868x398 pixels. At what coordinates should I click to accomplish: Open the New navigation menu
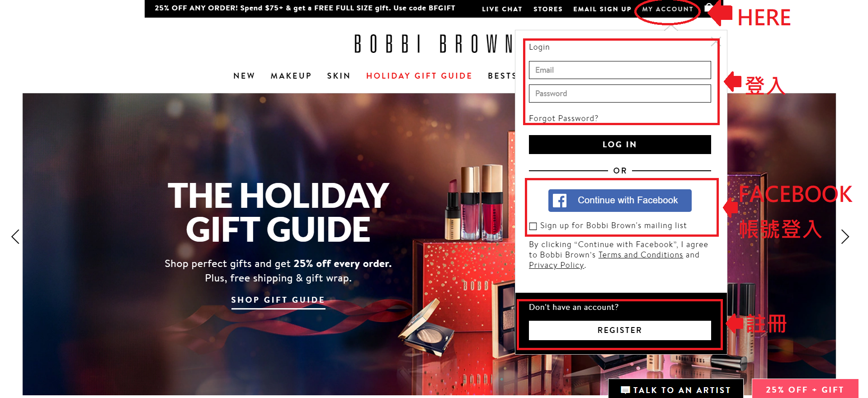pyautogui.click(x=244, y=76)
